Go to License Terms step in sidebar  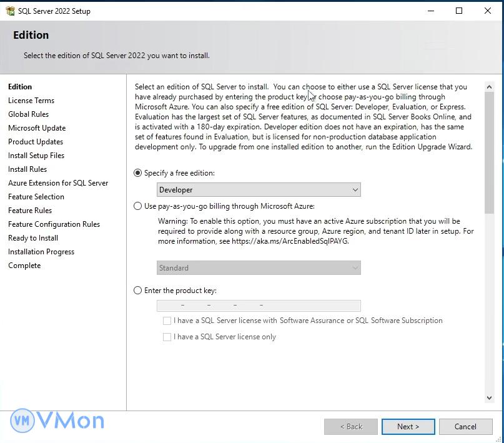31,101
